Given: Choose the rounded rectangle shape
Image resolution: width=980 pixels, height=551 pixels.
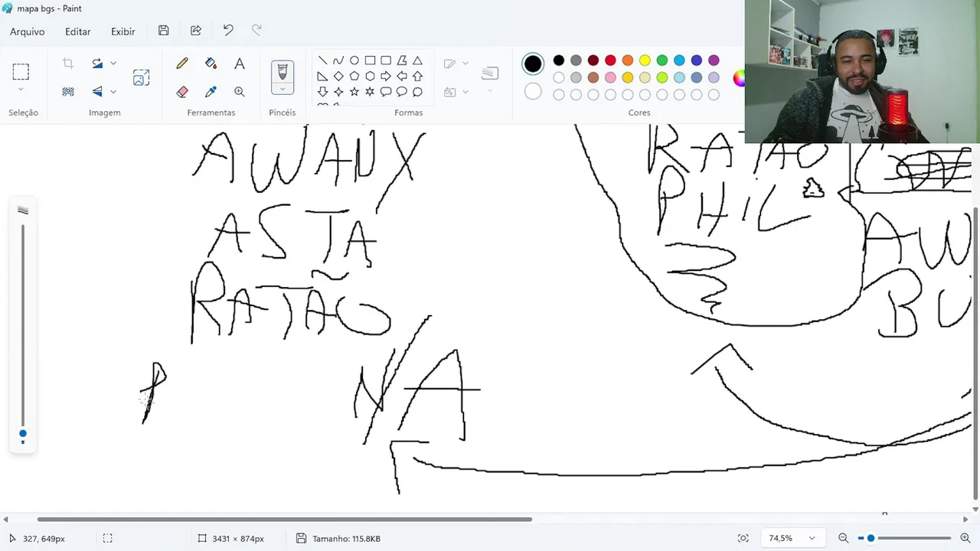Looking at the screenshot, I should tap(386, 60).
